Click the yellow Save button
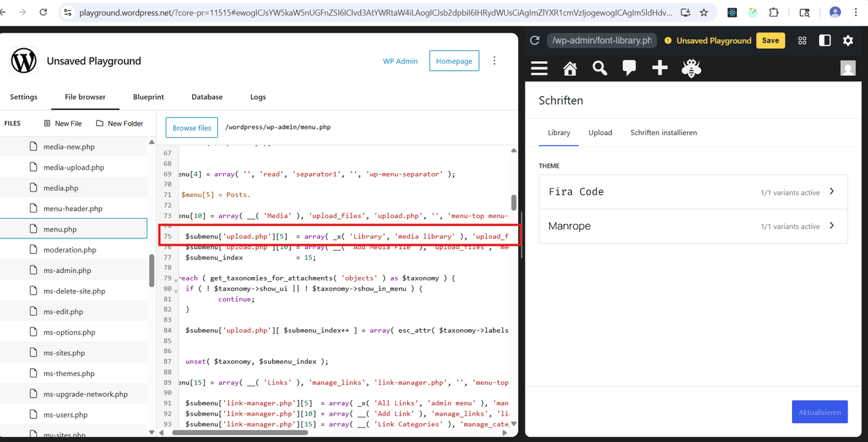The width and height of the screenshot is (868, 442). [770, 40]
